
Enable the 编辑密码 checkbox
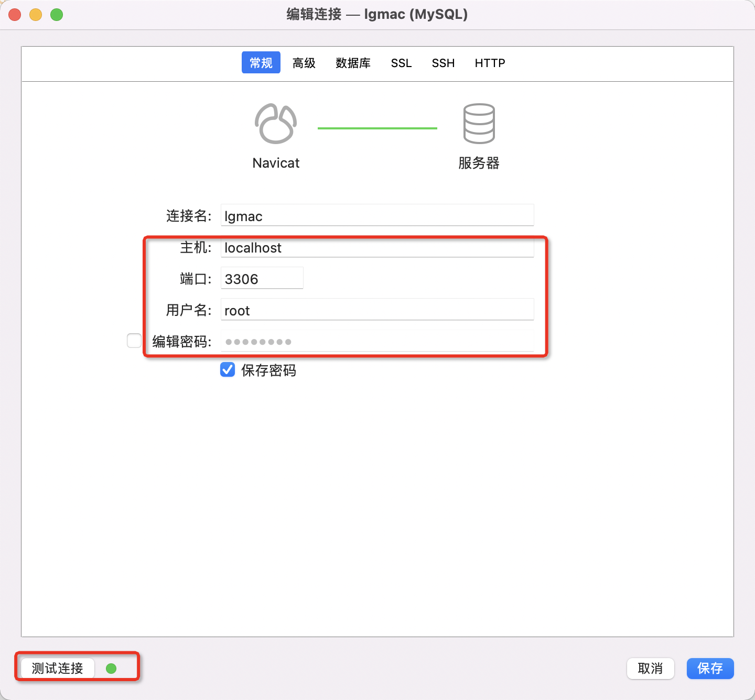(134, 341)
